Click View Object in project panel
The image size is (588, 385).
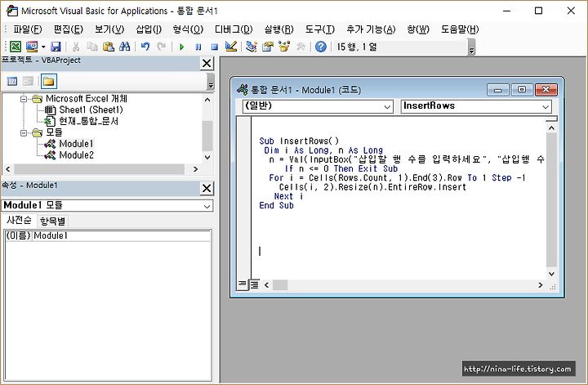(28, 81)
